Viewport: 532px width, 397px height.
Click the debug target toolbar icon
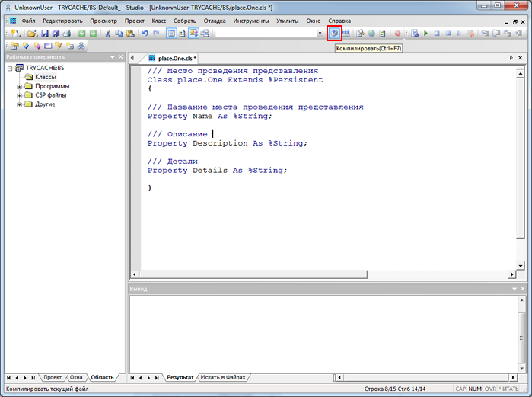pos(415,34)
